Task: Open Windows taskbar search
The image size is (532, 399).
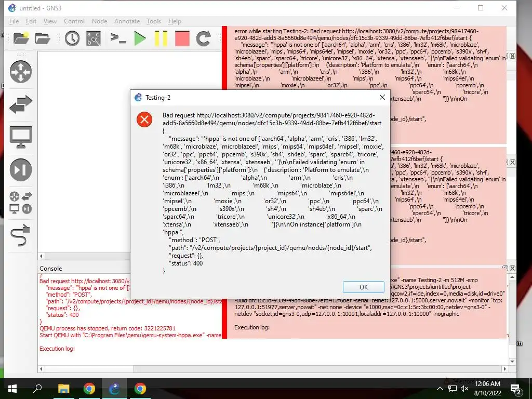Action: pyautogui.click(x=37, y=389)
